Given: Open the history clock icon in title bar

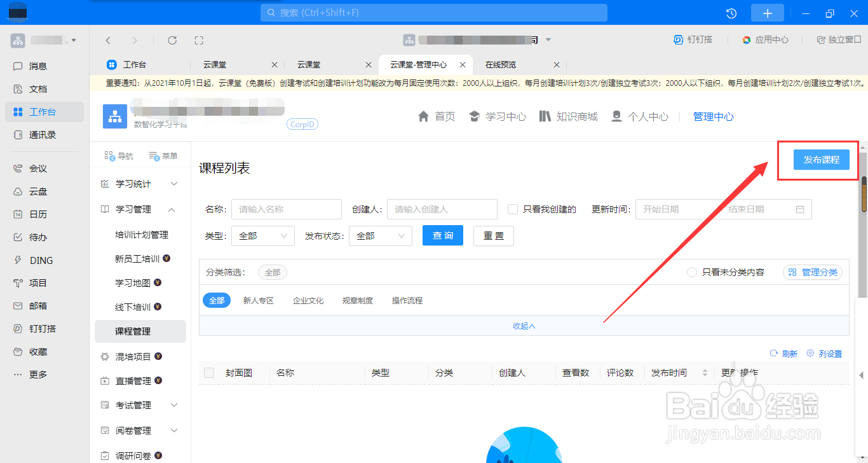Looking at the screenshot, I should click(731, 13).
